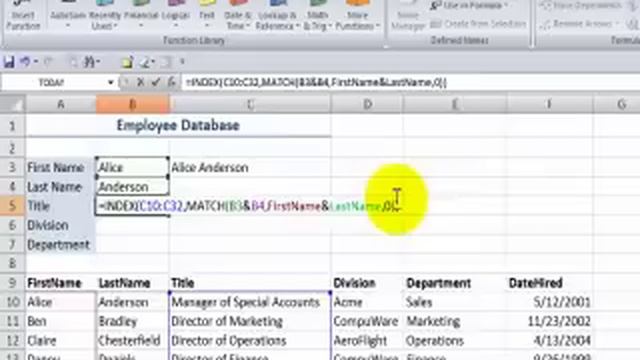
Task: Expand the Recently Used functions list
Action: (x=104, y=16)
